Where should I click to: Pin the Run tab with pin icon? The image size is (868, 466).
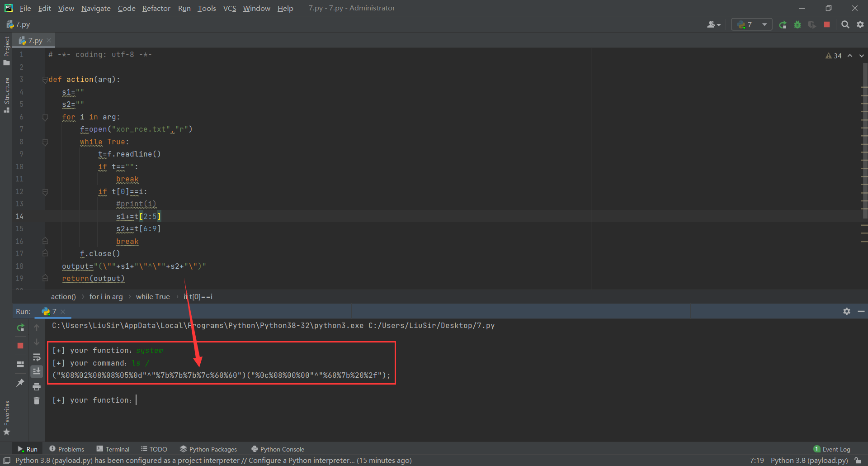(x=20, y=383)
